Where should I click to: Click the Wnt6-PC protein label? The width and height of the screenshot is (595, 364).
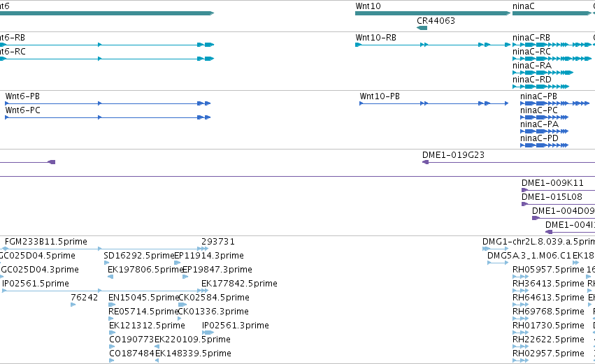pos(23,110)
